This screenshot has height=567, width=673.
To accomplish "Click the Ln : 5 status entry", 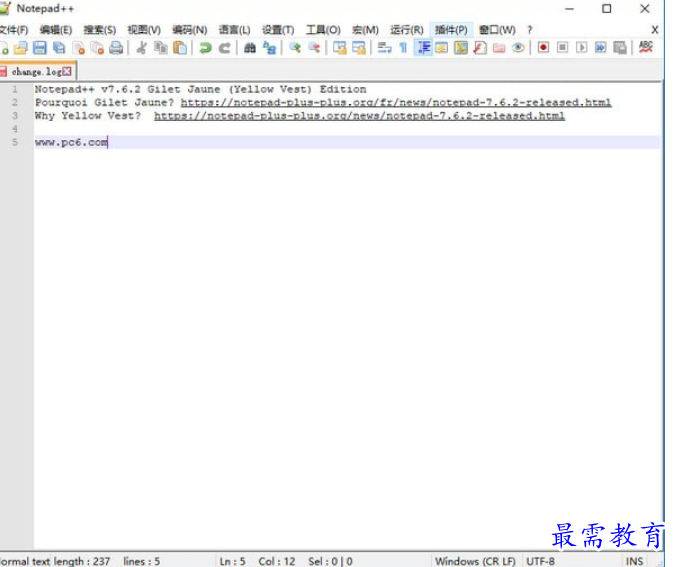I will tap(232, 561).
